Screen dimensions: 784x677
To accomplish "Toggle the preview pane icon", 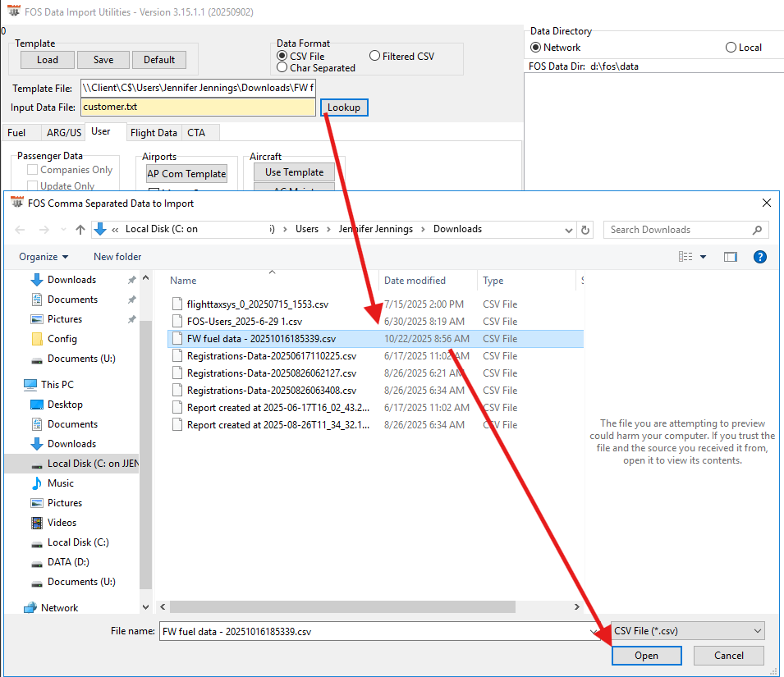I will pyautogui.click(x=730, y=257).
